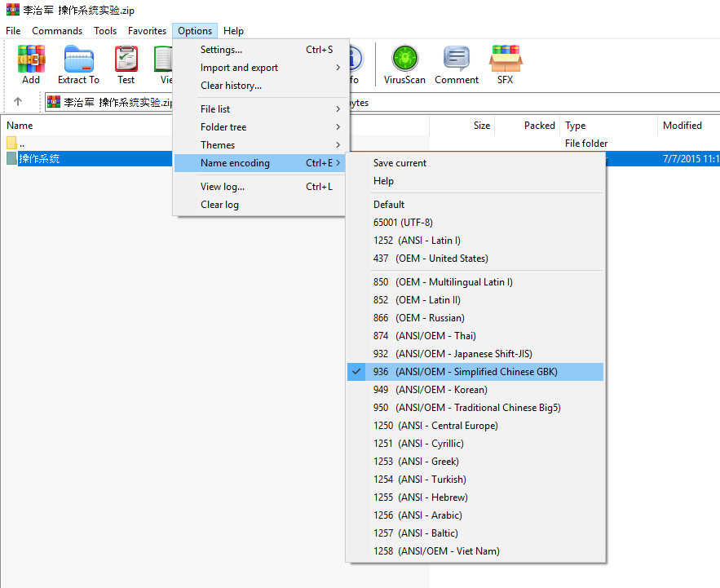Screen dimensions: 720x588
Task: Select 1250 (ANSI - Central Europe)
Action: pos(475,426)
